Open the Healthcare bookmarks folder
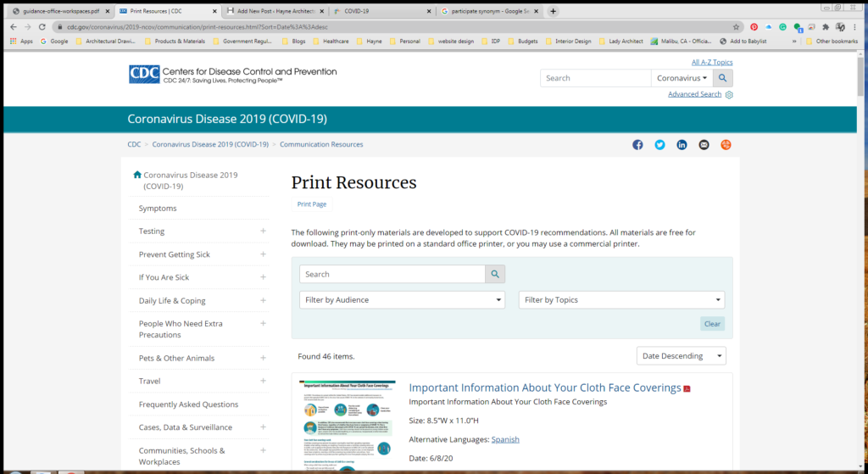The image size is (868, 474). tap(331, 41)
